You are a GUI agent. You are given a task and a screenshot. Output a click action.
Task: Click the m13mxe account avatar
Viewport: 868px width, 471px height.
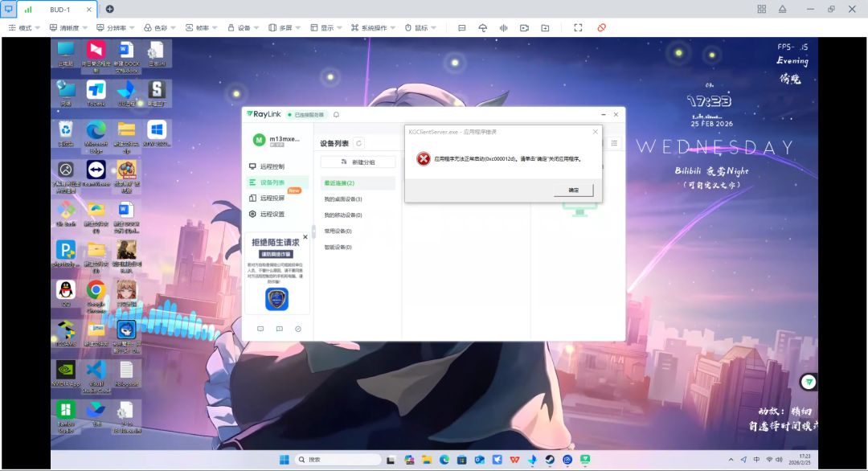coord(259,141)
